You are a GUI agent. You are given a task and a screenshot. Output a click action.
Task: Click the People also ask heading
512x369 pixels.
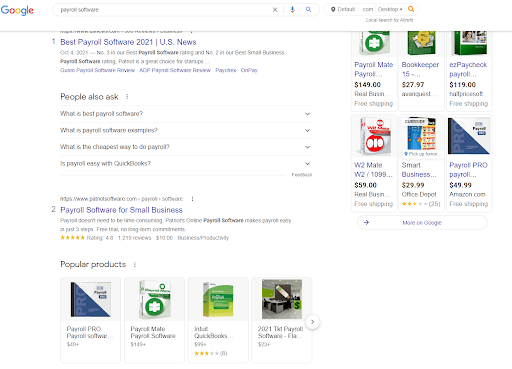tap(89, 97)
